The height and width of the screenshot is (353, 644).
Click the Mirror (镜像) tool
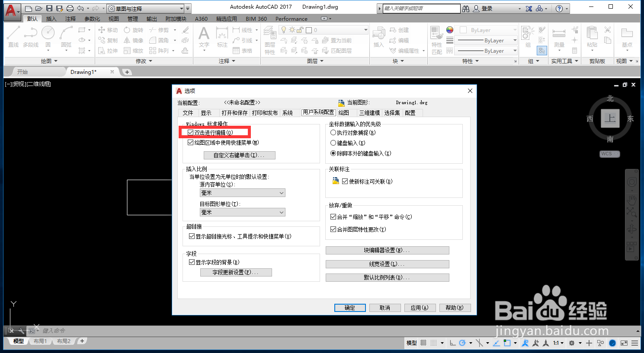pyautogui.click(x=133, y=40)
